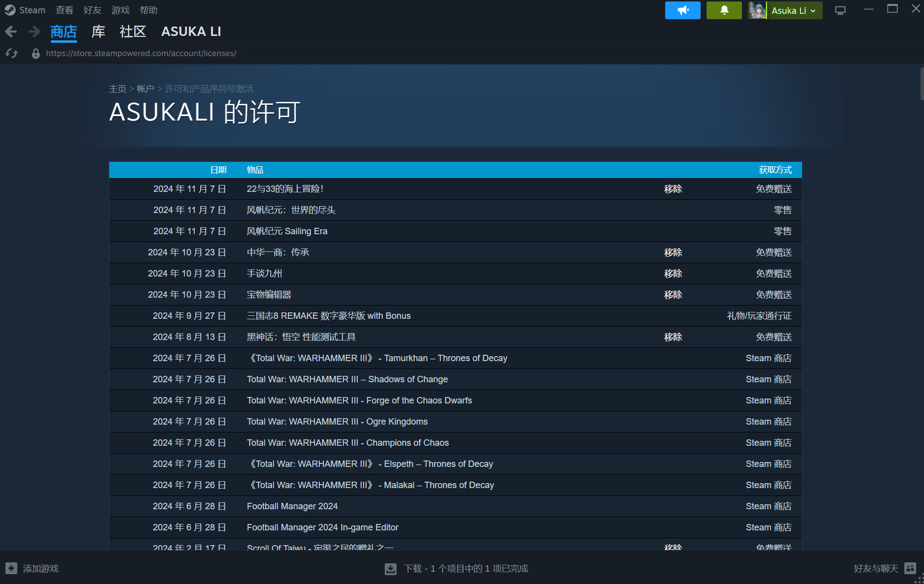Click the 物品 column header
Screen dimensions: 924x584
(x=255, y=170)
